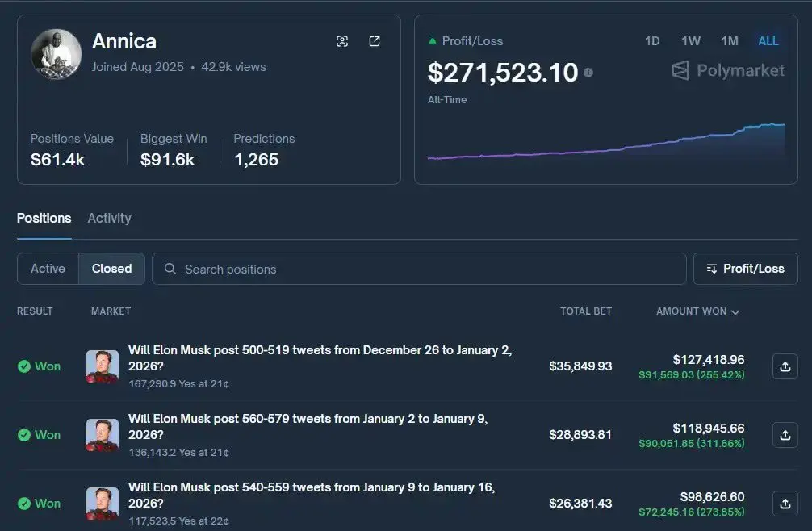The height and width of the screenshot is (531, 812).
Task: Click the Annica profile name
Action: click(124, 41)
